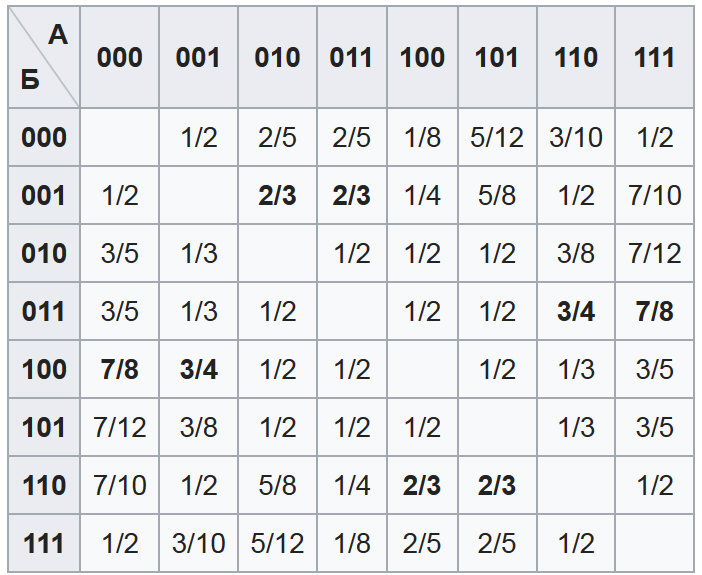Click 3/8 in row 010

pos(576,253)
